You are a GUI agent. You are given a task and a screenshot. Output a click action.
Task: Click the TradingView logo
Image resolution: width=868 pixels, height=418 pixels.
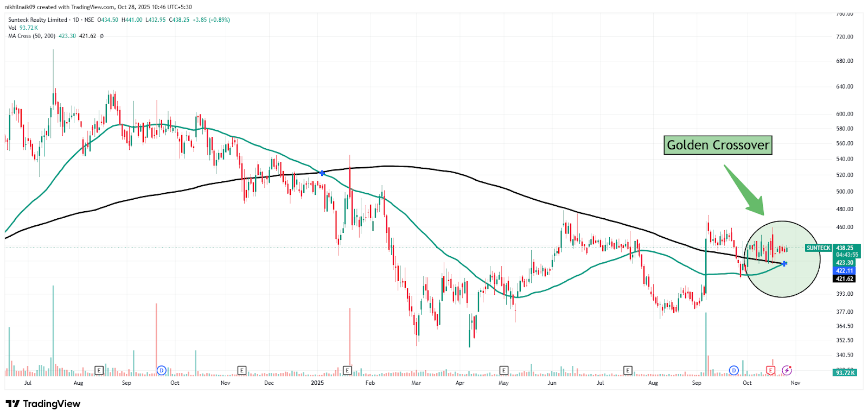click(43, 404)
